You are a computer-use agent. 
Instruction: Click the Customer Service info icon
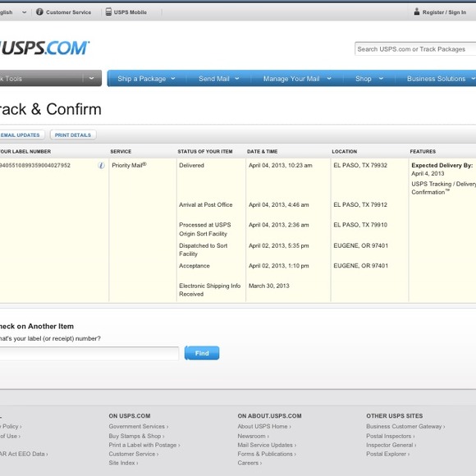(x=39, y=11)
